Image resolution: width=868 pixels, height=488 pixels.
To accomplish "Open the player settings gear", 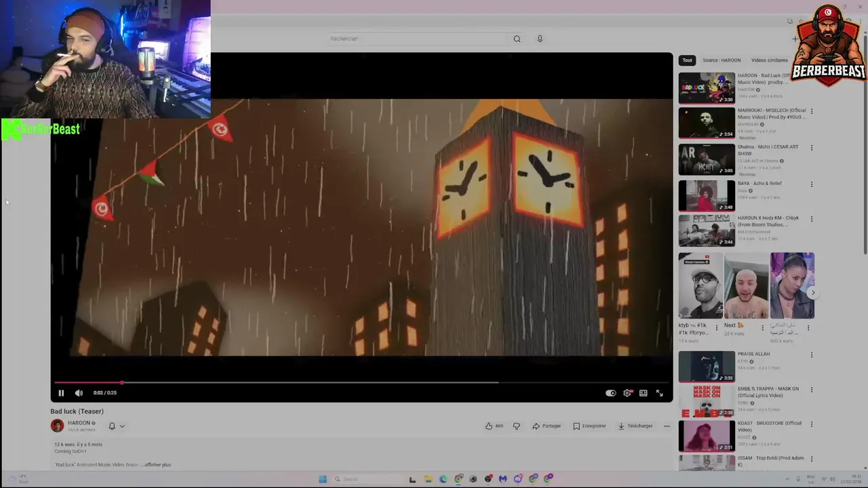I will [x=627, y=393].
